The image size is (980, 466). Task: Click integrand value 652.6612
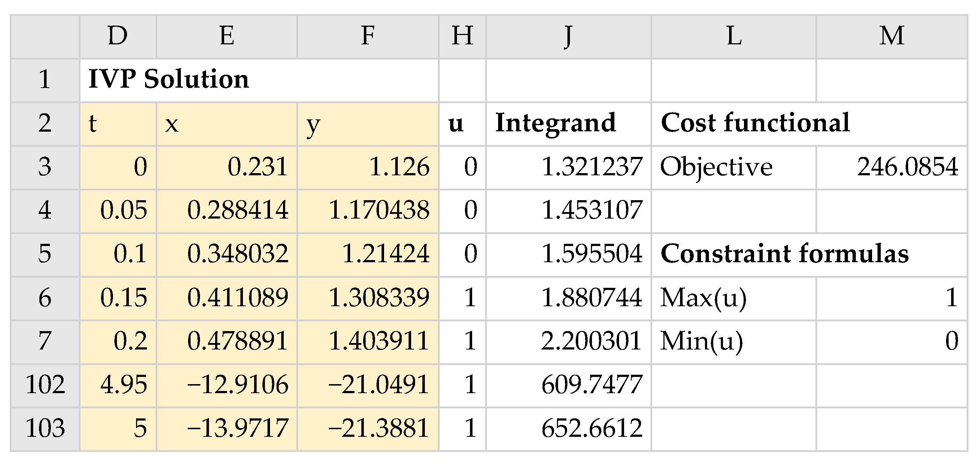point(569,428)
